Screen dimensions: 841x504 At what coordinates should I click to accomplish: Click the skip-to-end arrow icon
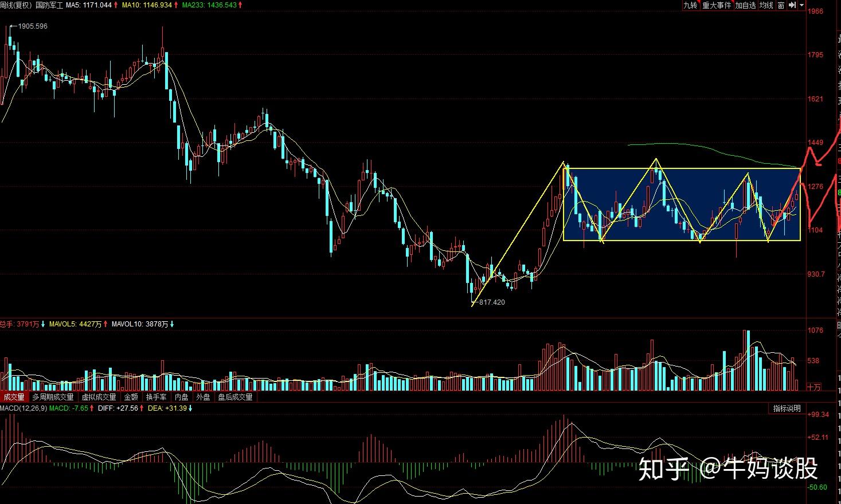pos(792,5)
